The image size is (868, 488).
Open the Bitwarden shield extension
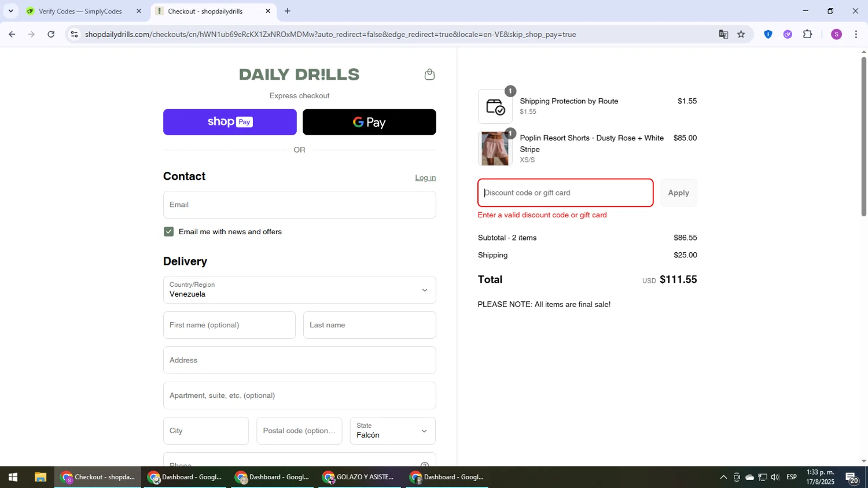click(768, 34)
